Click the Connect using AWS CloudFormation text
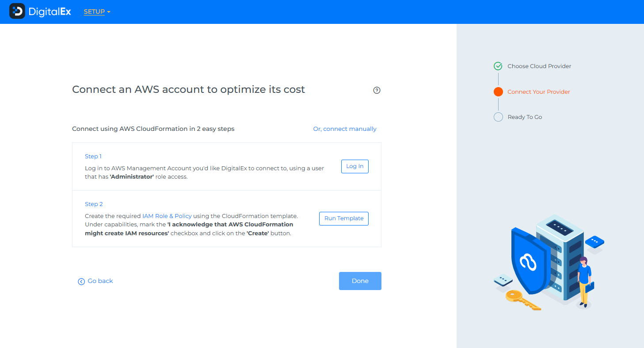This screenshot has height=348, width=644. (x=153, y=129)
